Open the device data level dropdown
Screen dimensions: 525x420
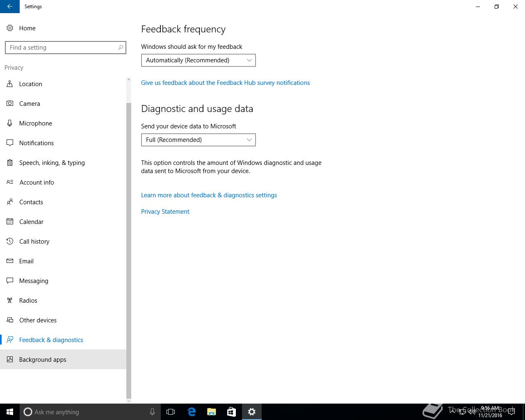(x=199, y=140)
